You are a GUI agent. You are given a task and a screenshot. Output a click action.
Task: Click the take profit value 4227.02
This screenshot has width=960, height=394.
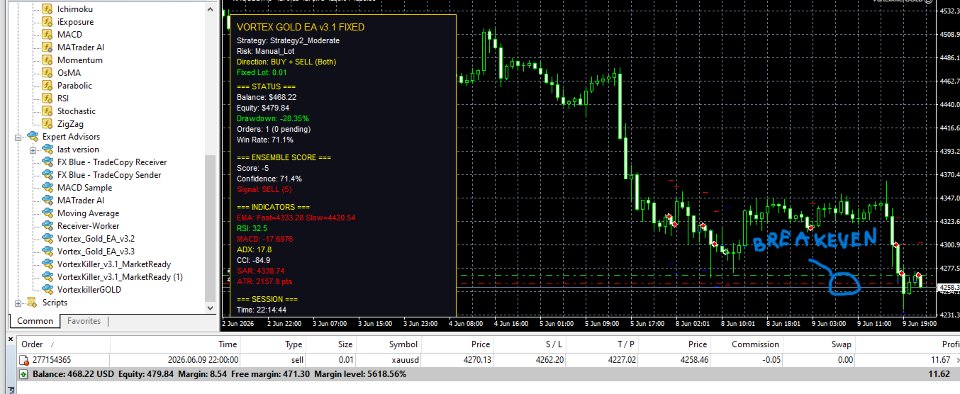pyautogui.click(x=621, y=361)
